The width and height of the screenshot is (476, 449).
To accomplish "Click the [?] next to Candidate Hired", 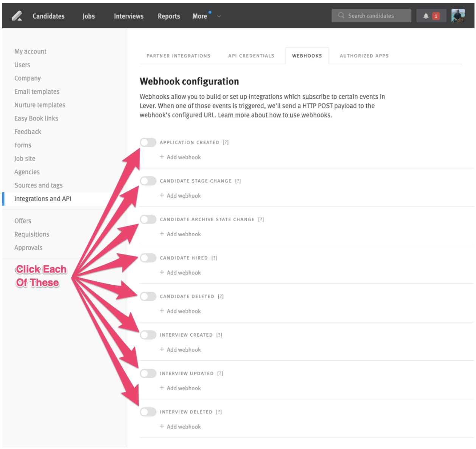I will [215, 258].
